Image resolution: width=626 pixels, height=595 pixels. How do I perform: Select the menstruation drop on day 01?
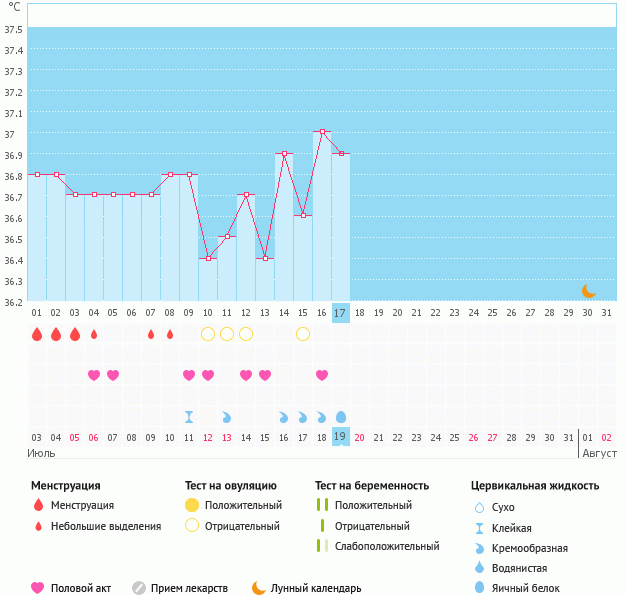pyautogui.click(x=37, y=334)
